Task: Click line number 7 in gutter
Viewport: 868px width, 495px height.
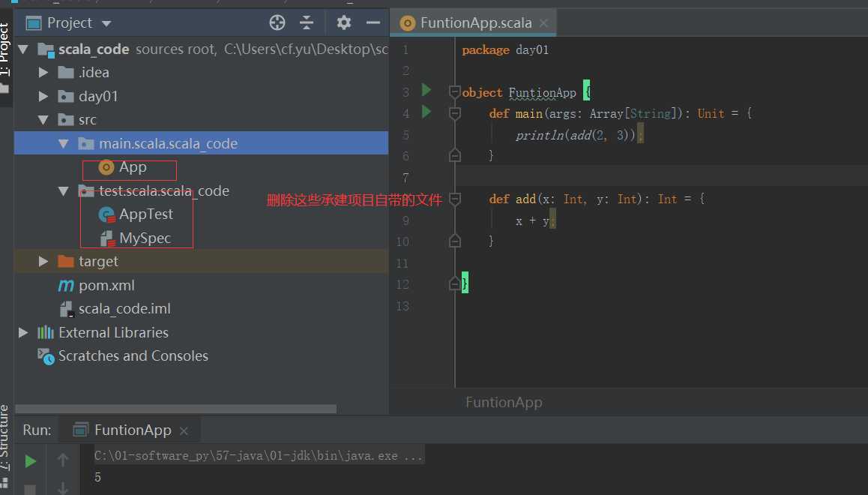Action: pos(406,178)
